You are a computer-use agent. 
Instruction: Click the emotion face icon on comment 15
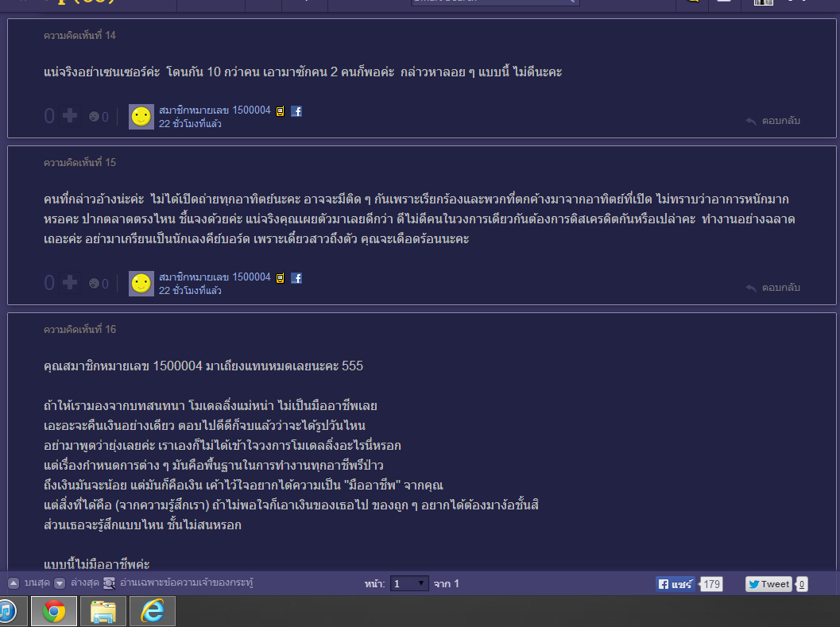click(x=94, y=283)
